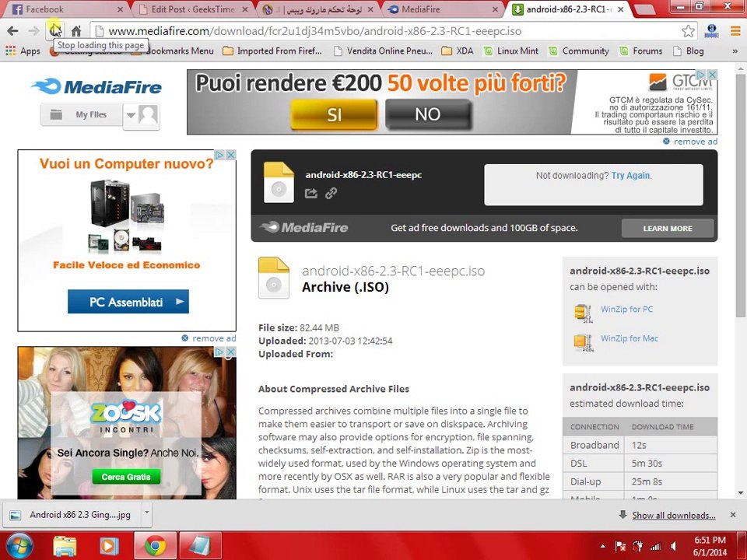Viewport: 747px width, 560px height.
Task: Click NO button in banner ad
Action: click(428, 114)
